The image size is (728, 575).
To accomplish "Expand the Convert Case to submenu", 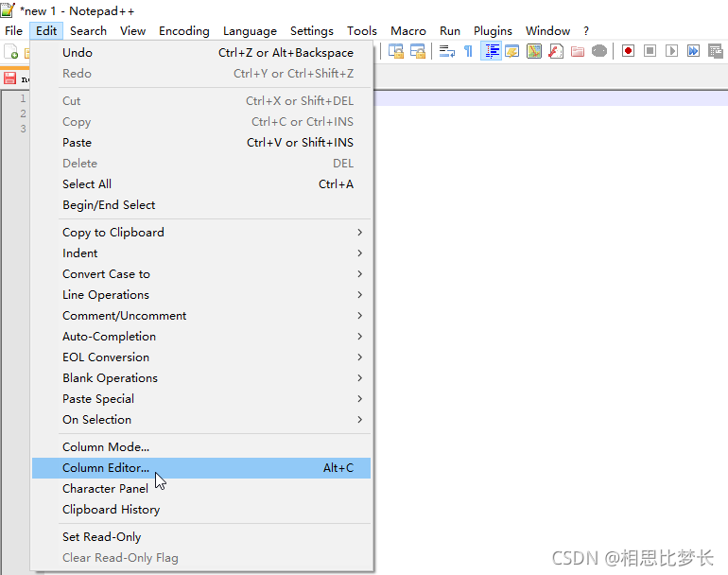I will pos(201,274).
